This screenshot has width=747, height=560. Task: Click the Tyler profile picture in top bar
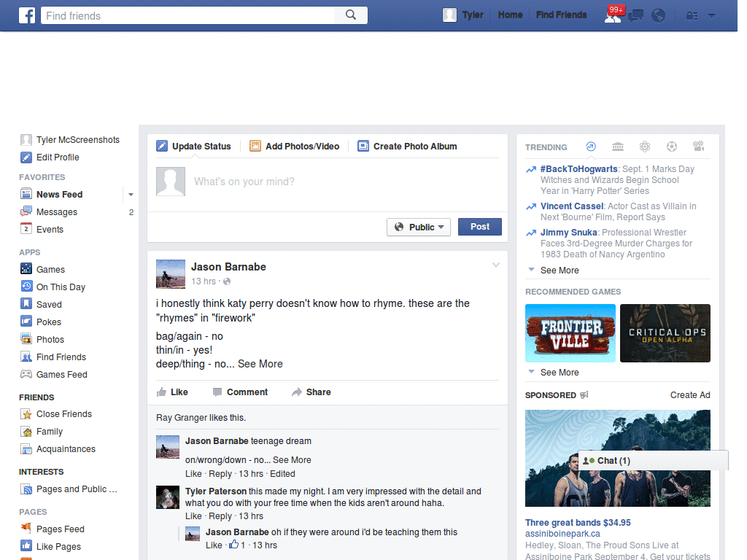tap(449, 15)
